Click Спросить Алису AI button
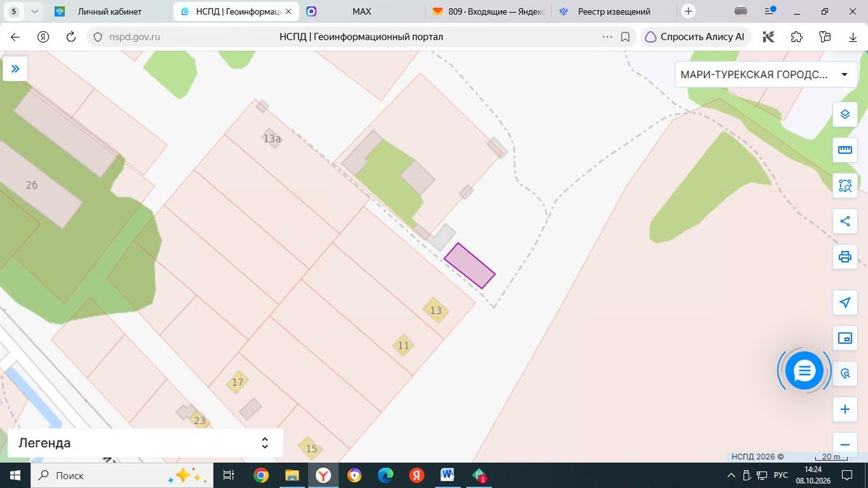The width and height of the screenshot is (868, 488). [x=694, y=37]
